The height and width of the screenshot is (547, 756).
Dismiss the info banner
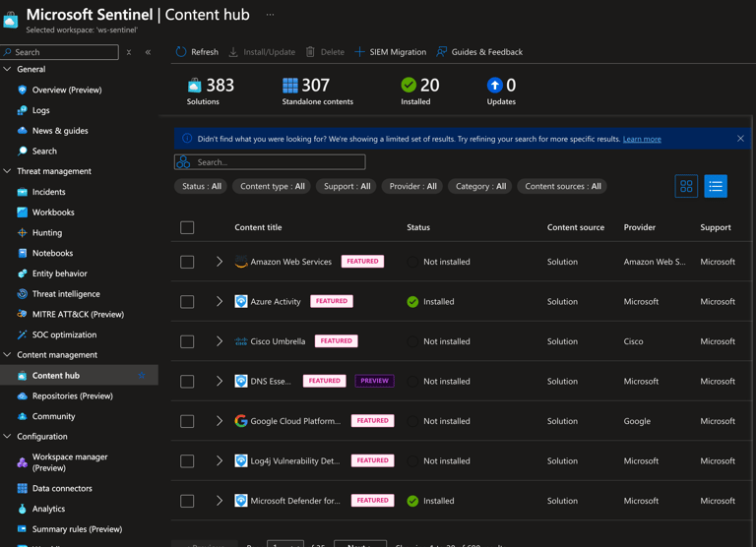tap(740, 139)
